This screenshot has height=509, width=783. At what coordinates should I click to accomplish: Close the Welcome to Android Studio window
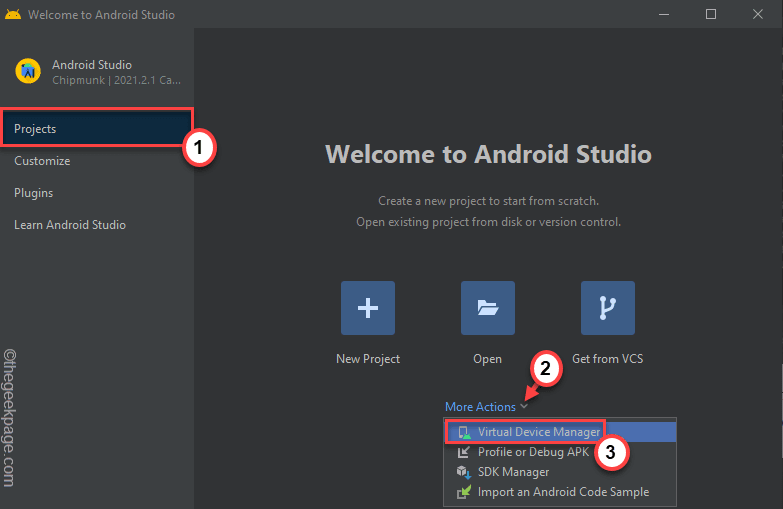click(x=758, y=14)
